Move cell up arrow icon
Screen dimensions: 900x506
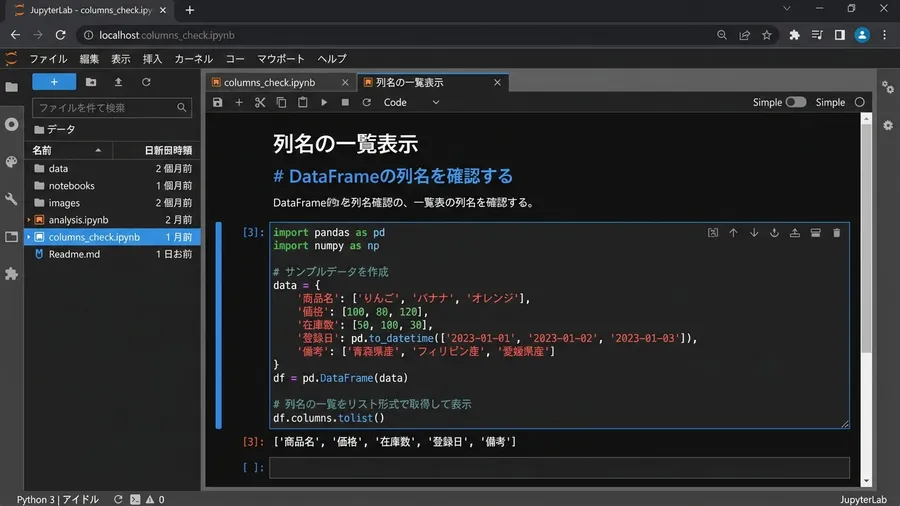click(x=733, y=233)
